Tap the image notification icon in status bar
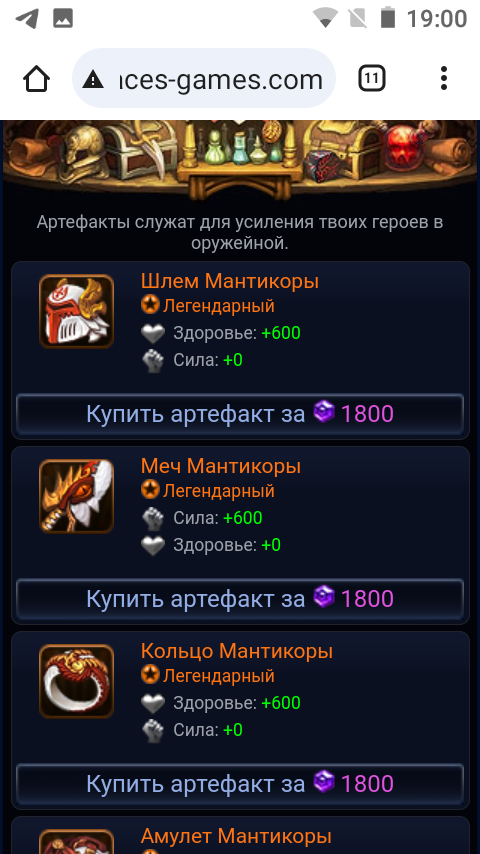Image resolution: width=480 pixels, height=854 pixels. point(63,19)
